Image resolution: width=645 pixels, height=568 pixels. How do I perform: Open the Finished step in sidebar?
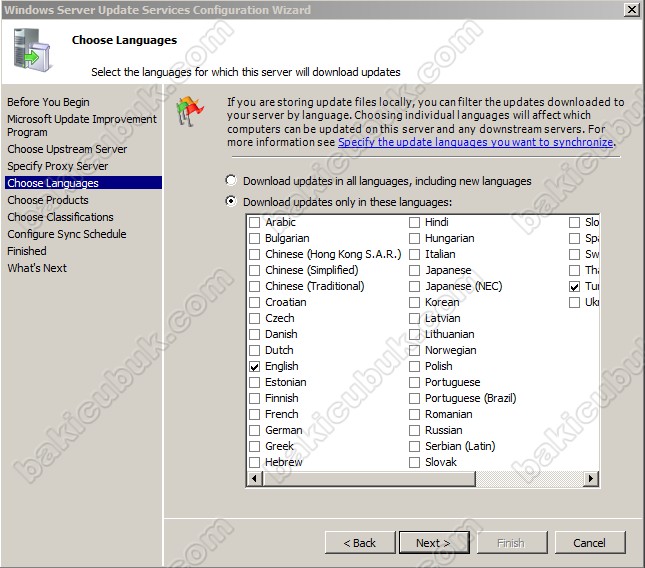(27, 251)
